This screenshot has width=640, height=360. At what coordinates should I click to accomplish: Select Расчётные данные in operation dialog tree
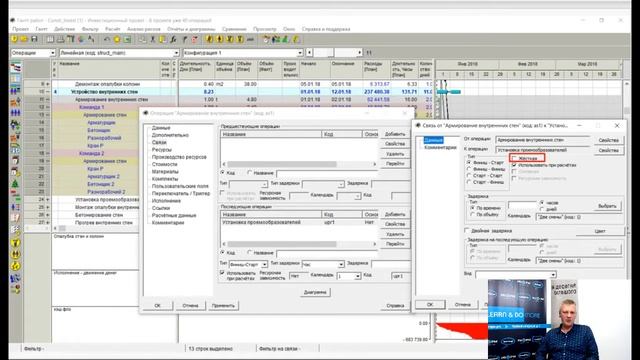pos(174,215)
